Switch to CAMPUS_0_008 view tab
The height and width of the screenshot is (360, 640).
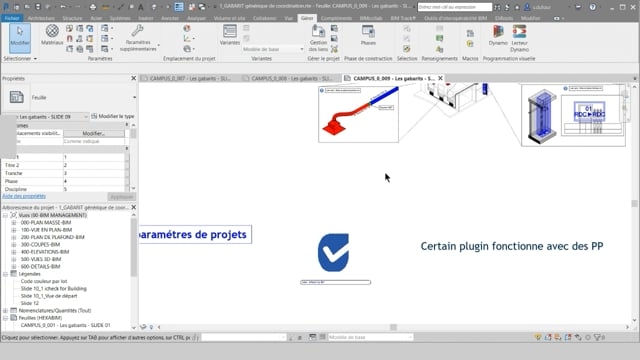291,78
